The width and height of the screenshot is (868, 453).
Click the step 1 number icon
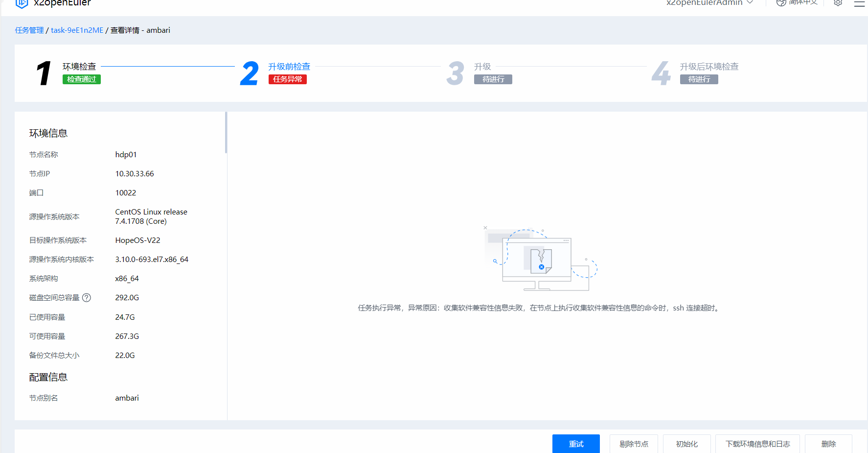tap(44, 73)
